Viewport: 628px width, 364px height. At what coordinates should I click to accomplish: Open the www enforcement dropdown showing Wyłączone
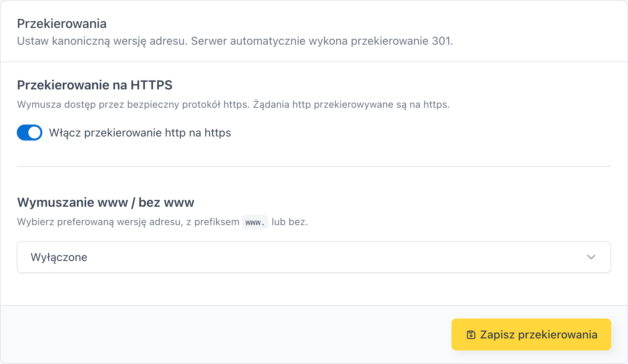coord(314,257)
